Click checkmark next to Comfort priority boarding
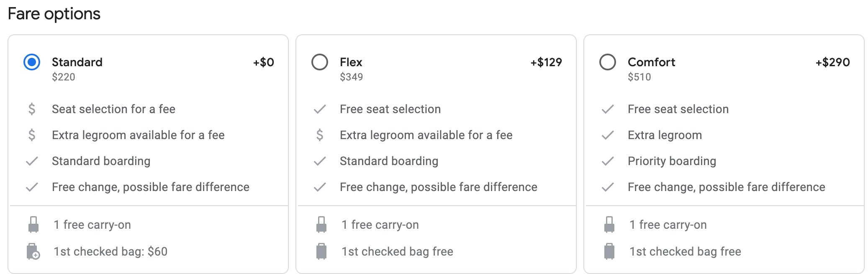The width and height of the screenshot is (868, 274). 608,161
